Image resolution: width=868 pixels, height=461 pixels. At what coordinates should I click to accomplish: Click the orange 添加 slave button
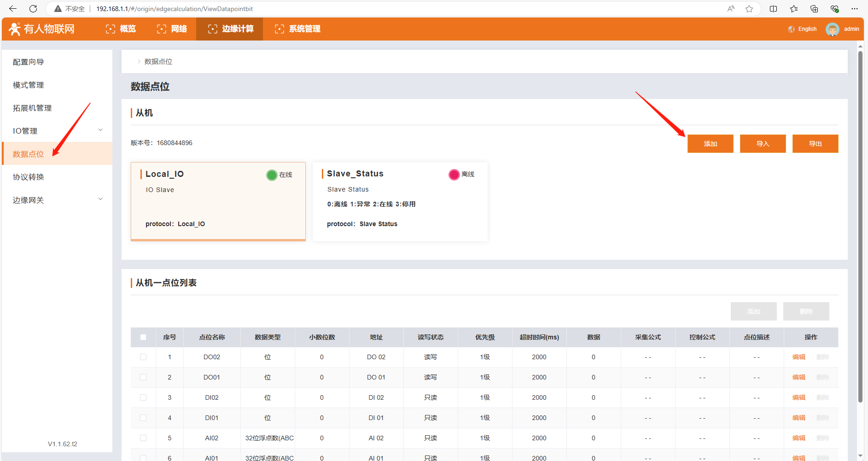710,144
